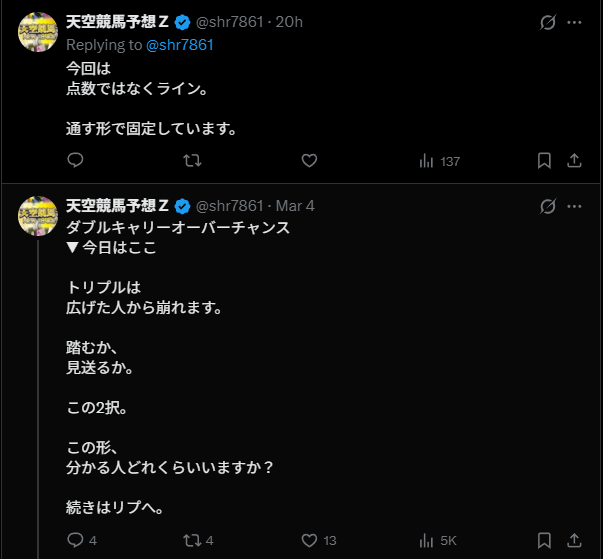Reply to the first tweet
603x559 pixels.
point(75,160)
